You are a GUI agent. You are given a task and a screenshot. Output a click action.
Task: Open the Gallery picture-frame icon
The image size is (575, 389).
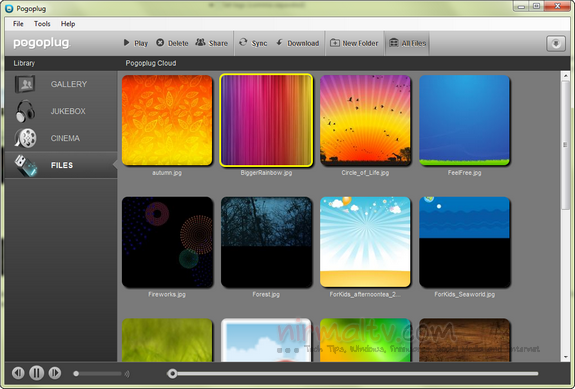coord(25,84)
